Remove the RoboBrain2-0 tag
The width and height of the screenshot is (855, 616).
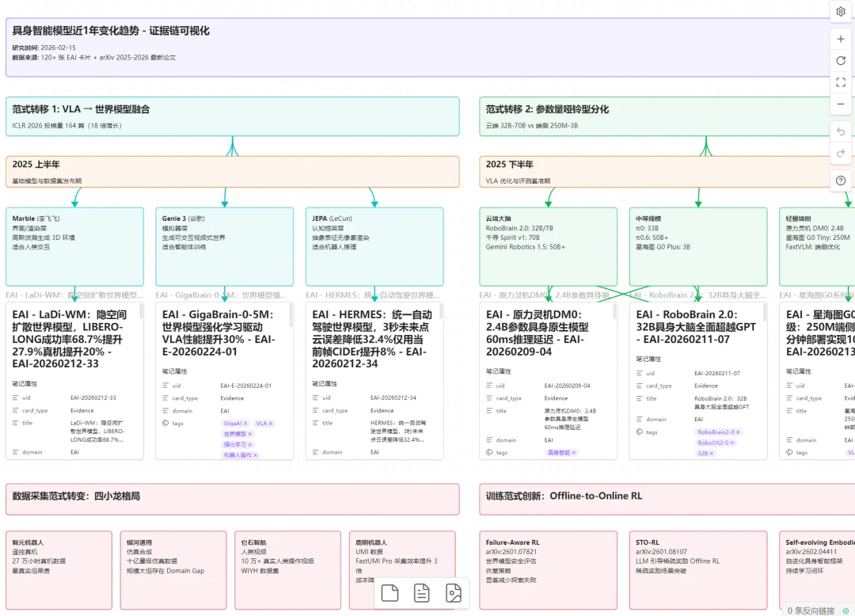[x=738, y=432]
